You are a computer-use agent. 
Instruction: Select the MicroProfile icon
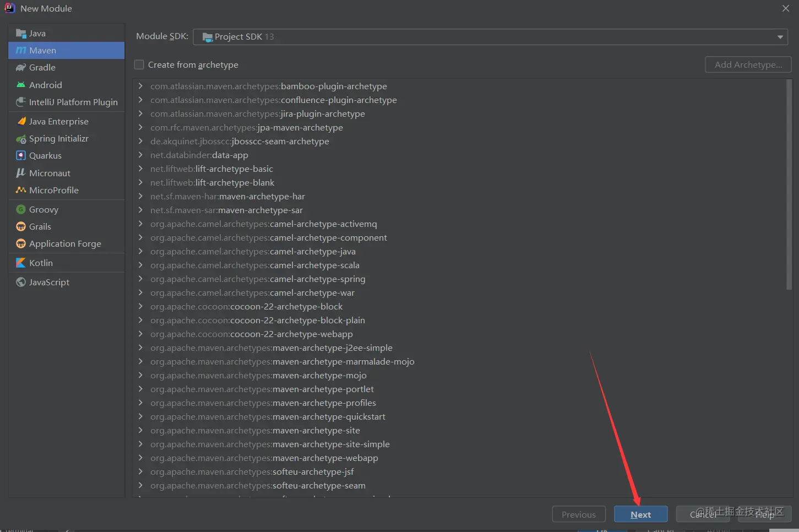click(x=21, y=190)
